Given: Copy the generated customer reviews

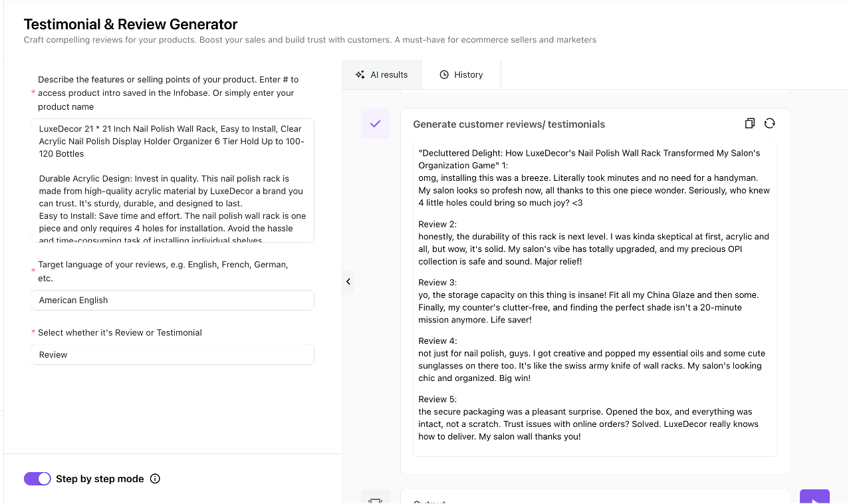Looking at the screenshot, I should point(749,123).
